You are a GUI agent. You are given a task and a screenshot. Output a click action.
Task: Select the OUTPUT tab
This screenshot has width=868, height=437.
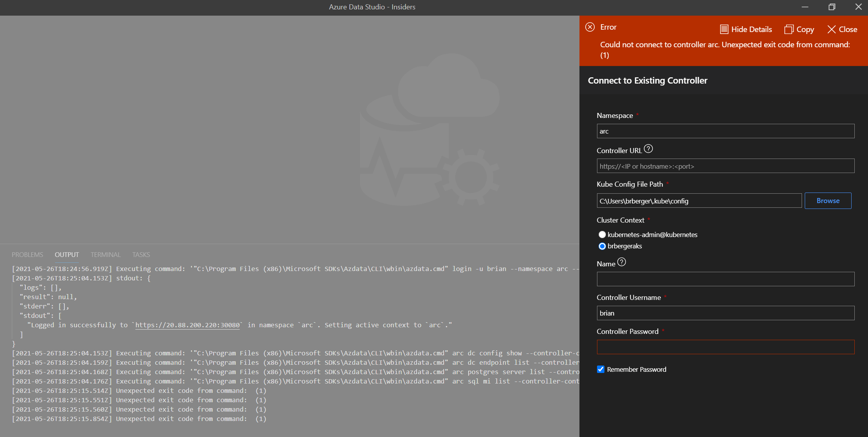[x=66, y=255]
